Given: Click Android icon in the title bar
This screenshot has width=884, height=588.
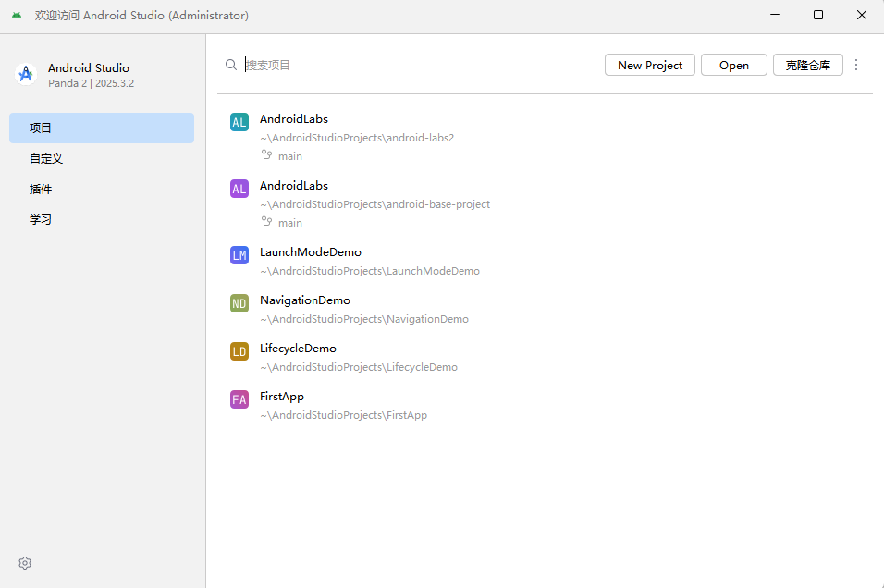Looking at the screenshot, I should 17,15.
